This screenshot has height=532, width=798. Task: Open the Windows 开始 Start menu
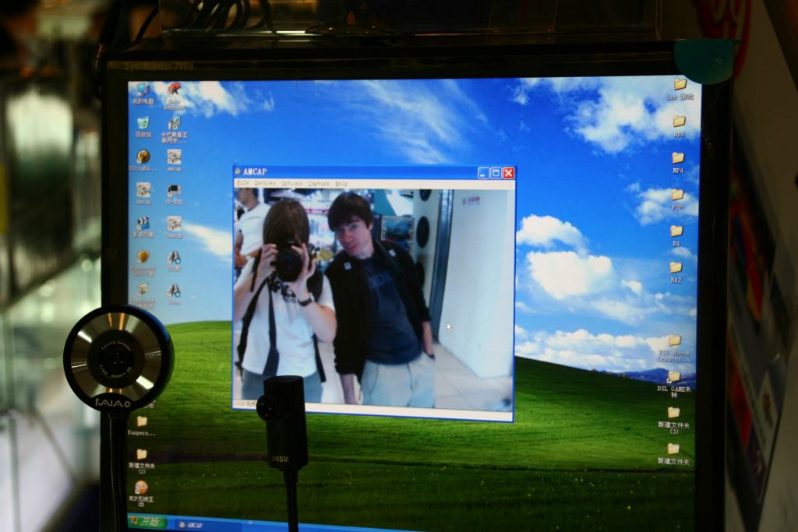(x=147, y=522)
